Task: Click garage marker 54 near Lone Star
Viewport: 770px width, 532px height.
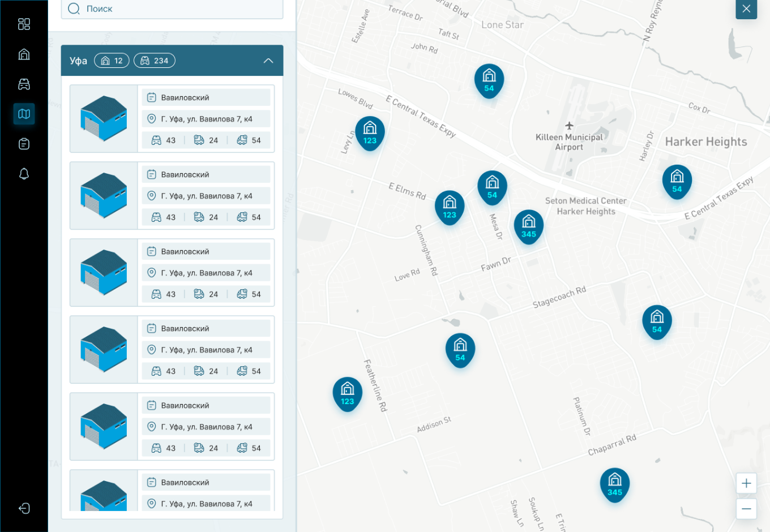Action: point(489,80)
